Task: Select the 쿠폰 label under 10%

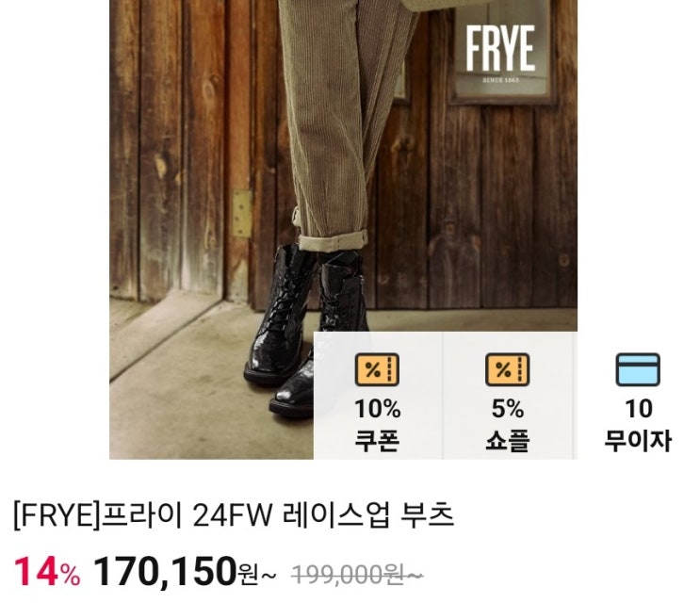Action: (x=377, y=440)
